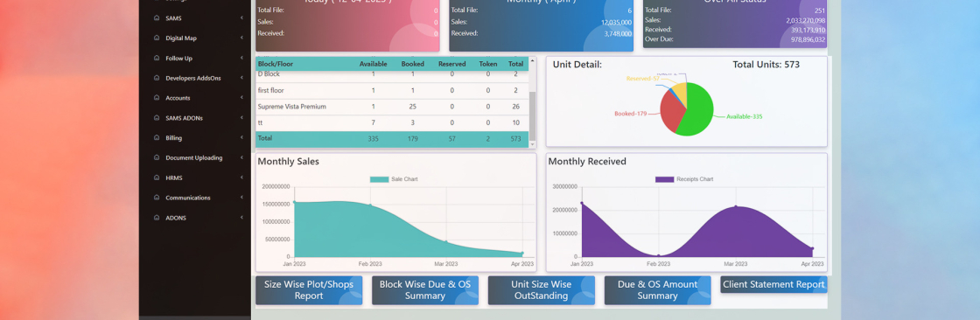Expand the Digital Map chevron
The height and width of the screenshot is (320, 980).
[241, 38]
